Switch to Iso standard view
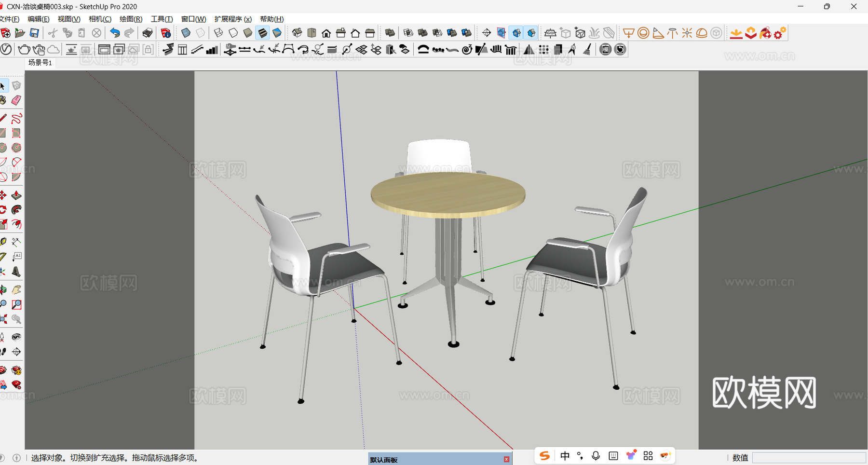 click(x=297, y=33)
